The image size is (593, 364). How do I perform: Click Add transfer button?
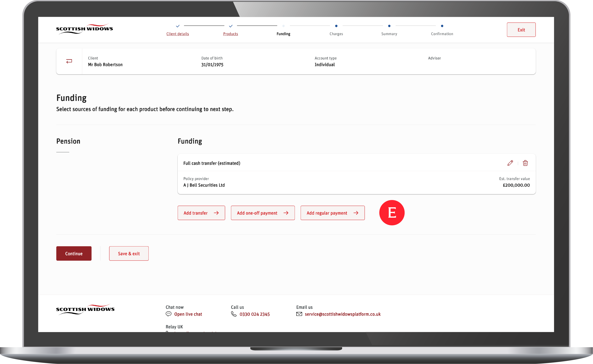[201, 213]
